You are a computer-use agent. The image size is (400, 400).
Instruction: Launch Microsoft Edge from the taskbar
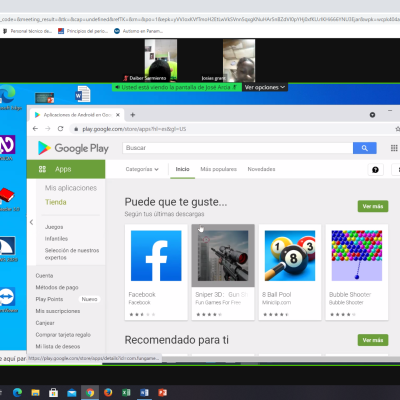[17, 392]
